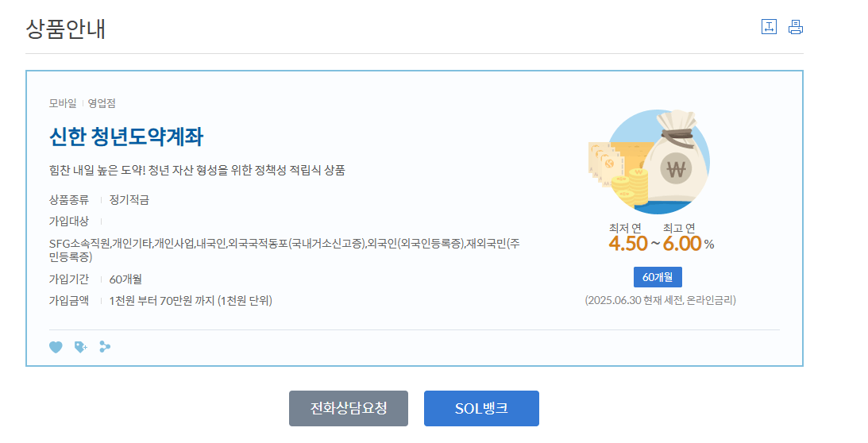
Task: Click the 모바일 channel label
Action: pyautogui.click(x=63, y=103)
